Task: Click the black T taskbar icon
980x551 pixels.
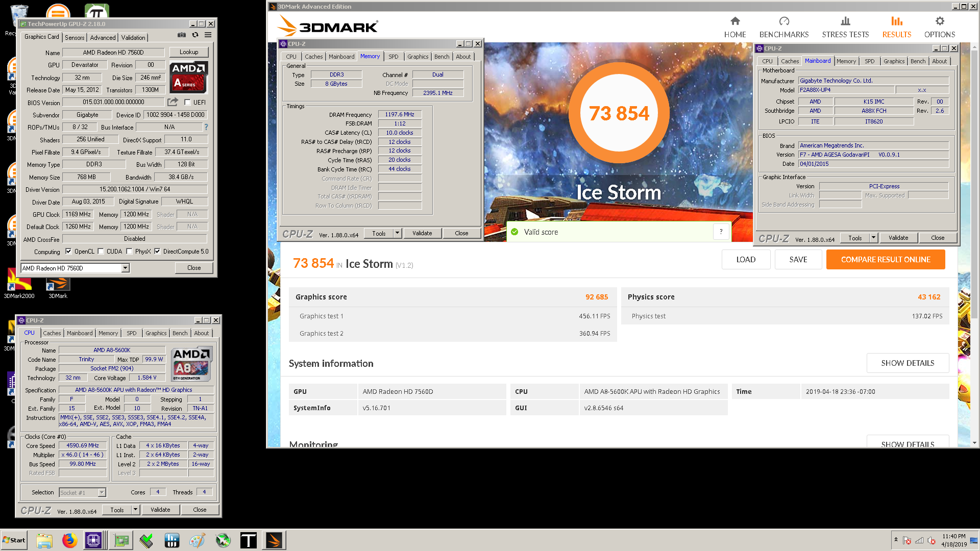Action: pos(249,540)
